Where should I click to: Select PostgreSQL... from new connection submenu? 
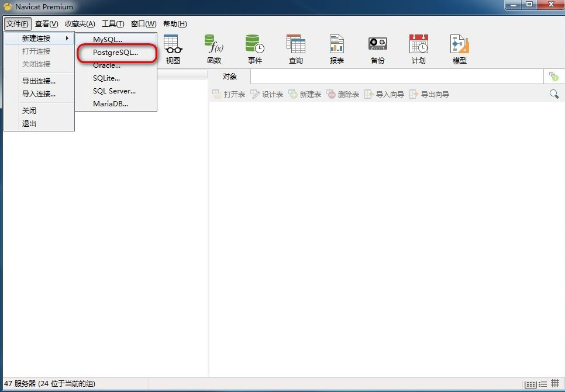pyautogui.click(x=116, y=53)
